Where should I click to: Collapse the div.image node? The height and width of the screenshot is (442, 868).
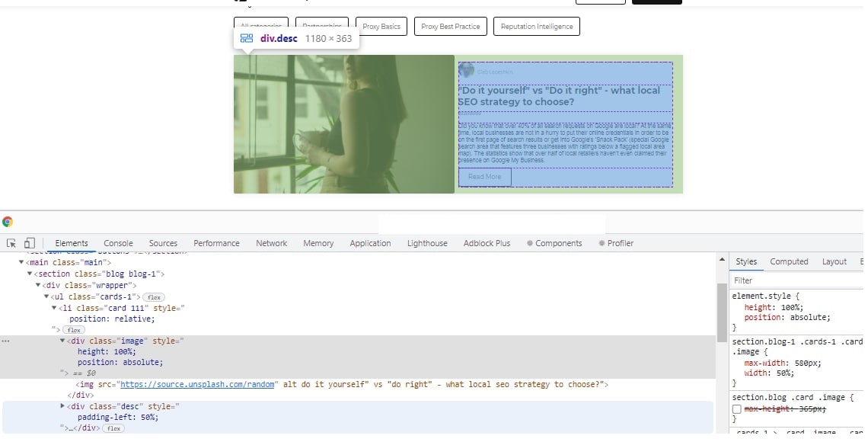point(62,341)
